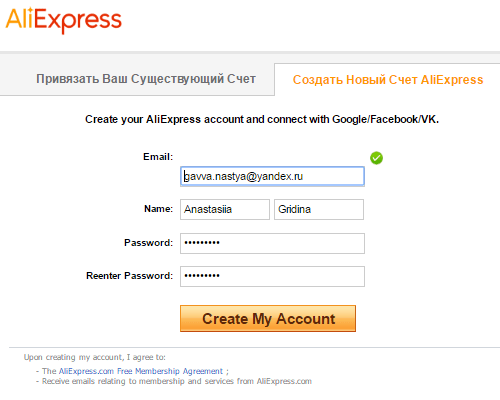This screenshot has width=500, height=400.
Task: Focus the Email input field
Action: click(x=272, y=176)
